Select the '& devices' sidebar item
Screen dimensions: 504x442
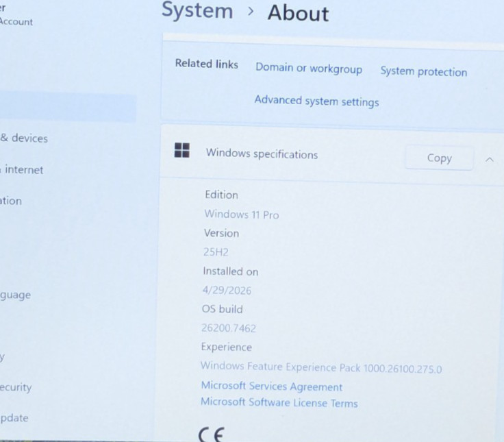pyautogui.click(x=24, y=138)
